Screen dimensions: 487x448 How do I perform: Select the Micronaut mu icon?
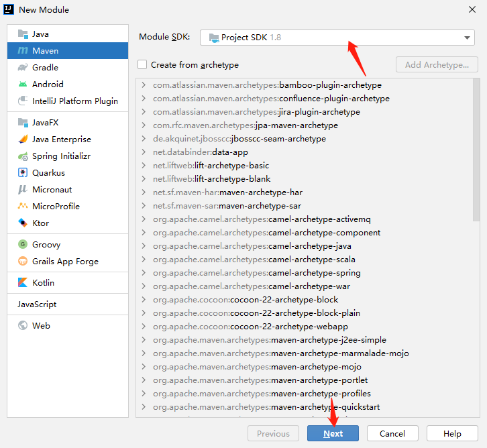23,189
